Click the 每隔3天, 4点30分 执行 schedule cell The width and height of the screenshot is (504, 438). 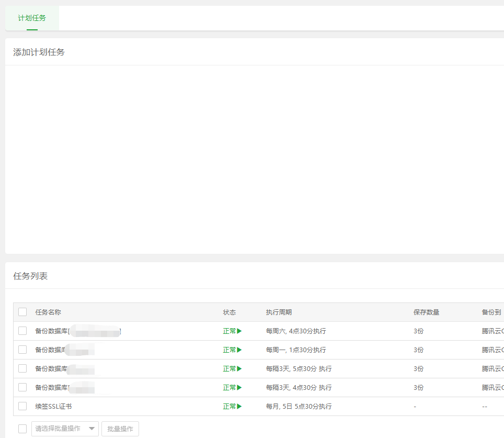click(299, 387)
